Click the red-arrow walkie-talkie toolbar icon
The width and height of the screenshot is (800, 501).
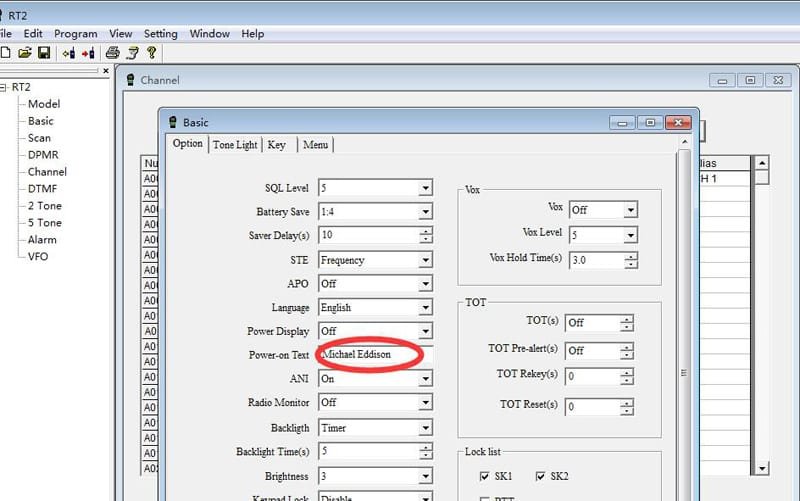(x=88, y=53)
